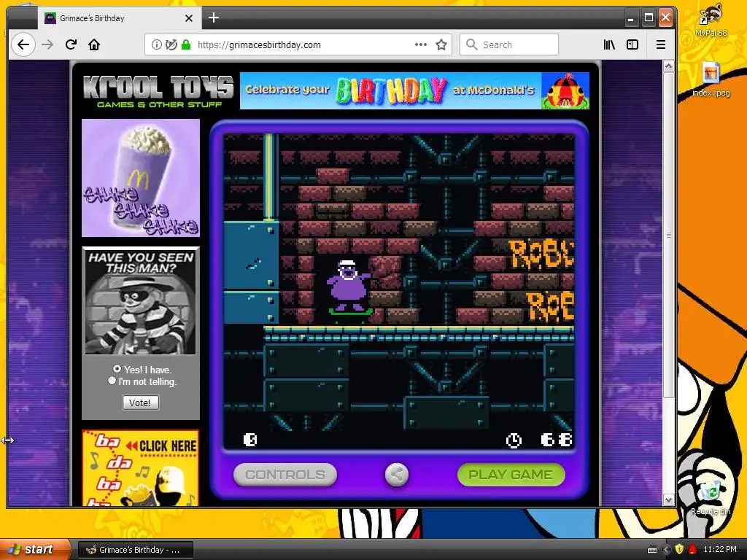Reload the page with the refresh icon
Image resolution: width=747 pixels, height=560 pixels.
click(x=71, y=44)
